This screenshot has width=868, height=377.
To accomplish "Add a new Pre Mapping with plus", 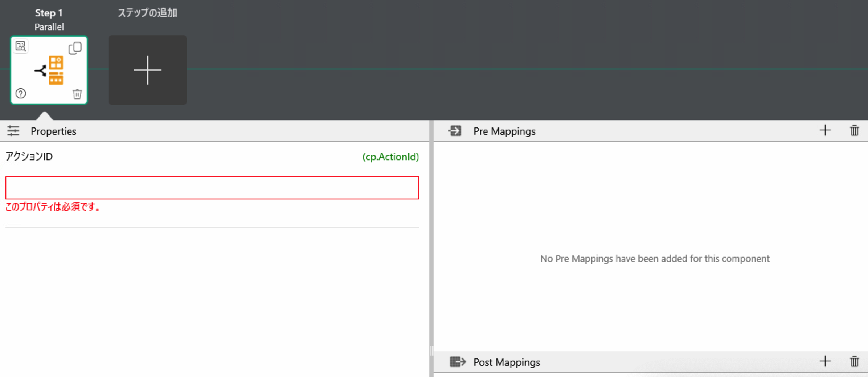I will 825,130.
